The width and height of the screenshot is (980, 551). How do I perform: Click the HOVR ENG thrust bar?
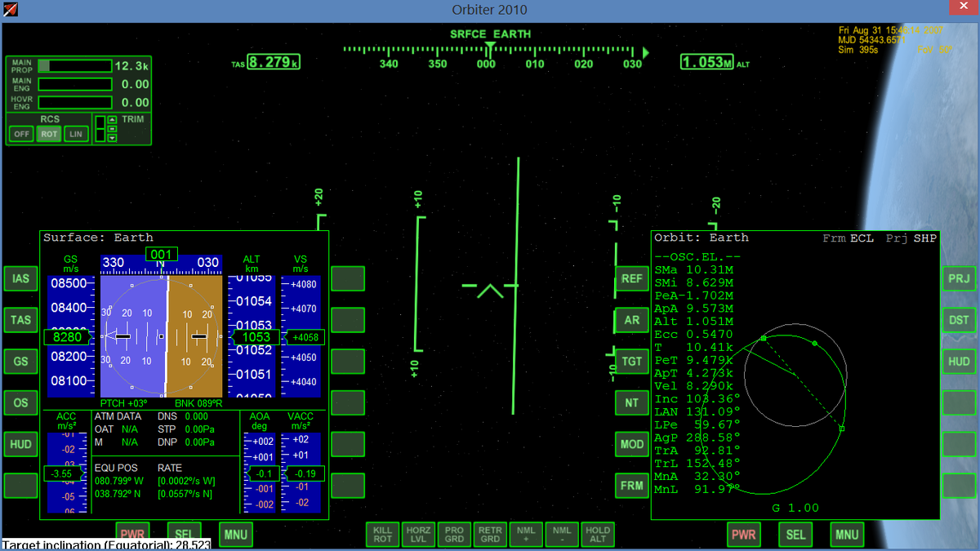tap(75, 102)
